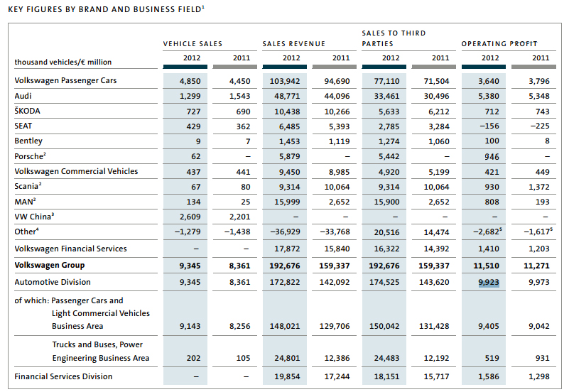Click the Volkswagen Group 2011 operating profit 11,271
The height and width of the screenshot is (392, 569).
pos(536,266)
